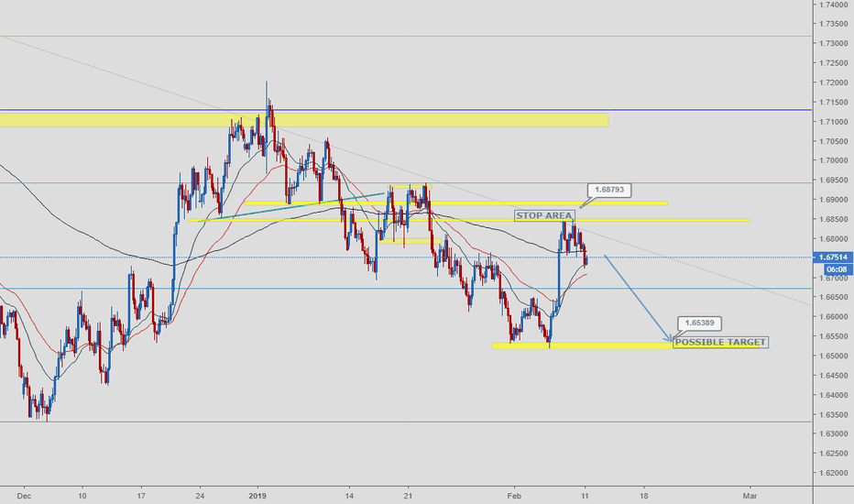
Task: Select the purple horizontal line near 1.71300
Action: pos(406,110)
